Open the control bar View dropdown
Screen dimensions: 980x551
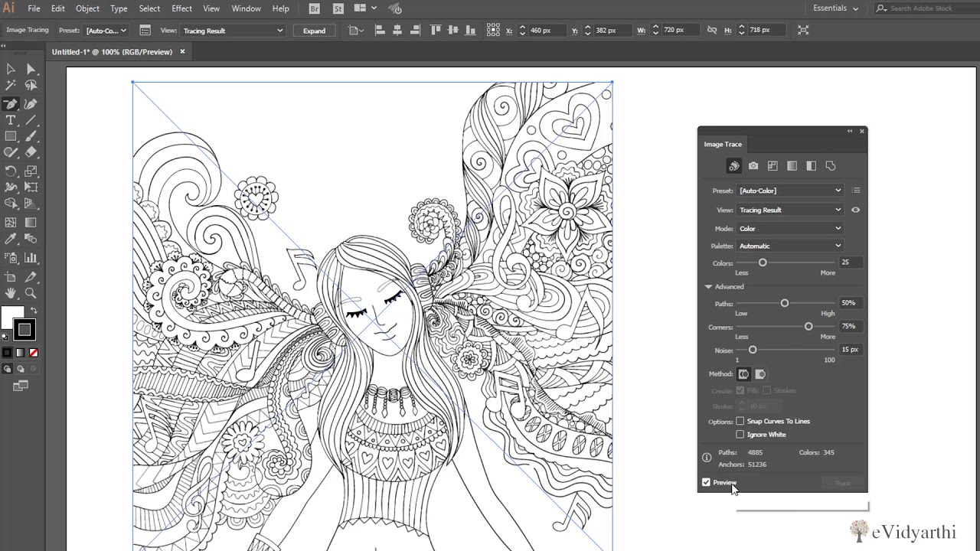[x=233, y=31]
